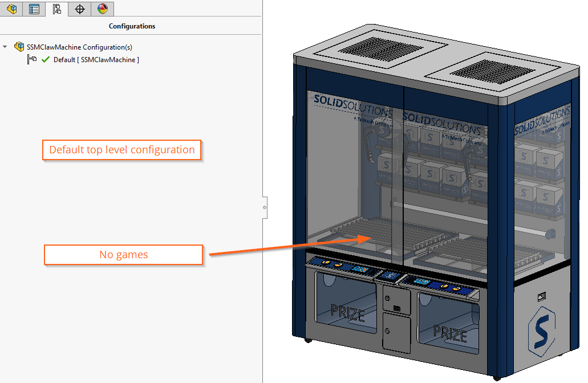588x383 pixels.
Task: Click the No games annotation box
Action: (x=123, y=255)
